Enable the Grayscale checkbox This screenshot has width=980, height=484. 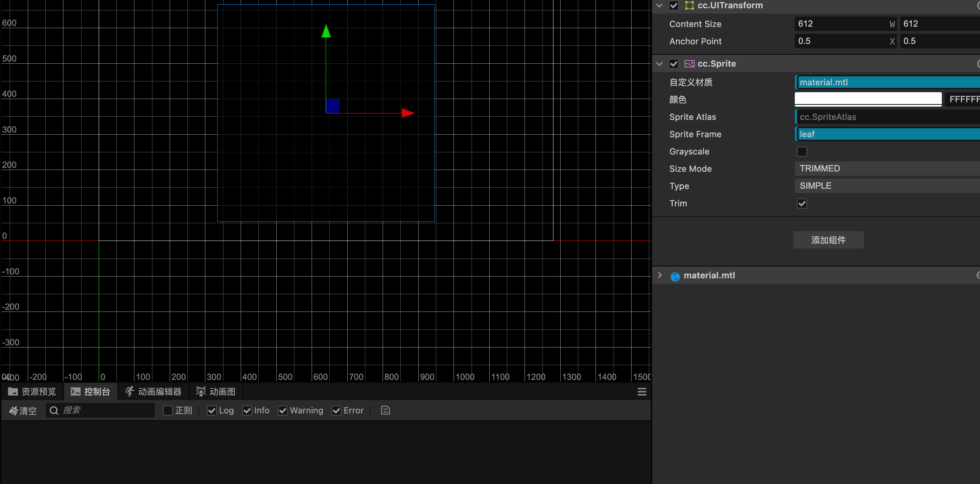pyautogui.click(x=802, y=152)
